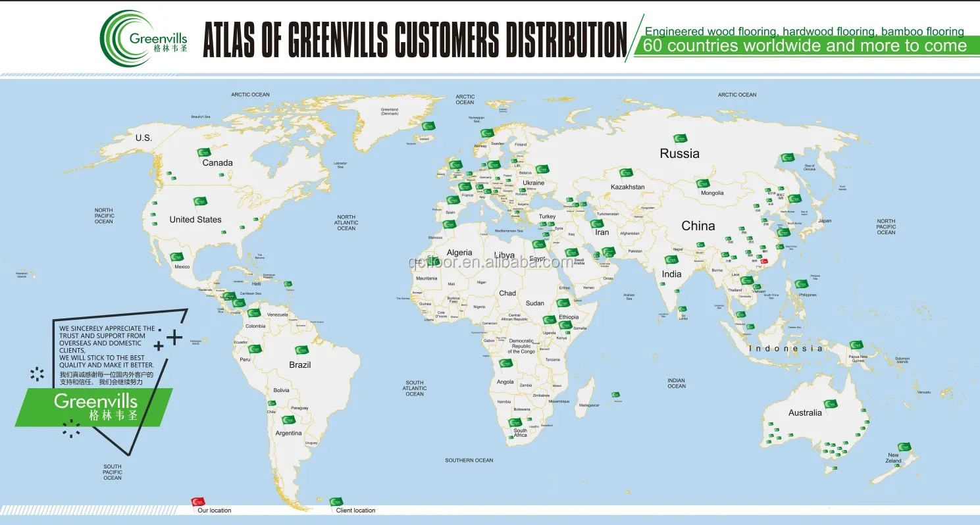
Task: Select the green flag above Russia label
Action: pyautogui.click(x=681, y=139)
